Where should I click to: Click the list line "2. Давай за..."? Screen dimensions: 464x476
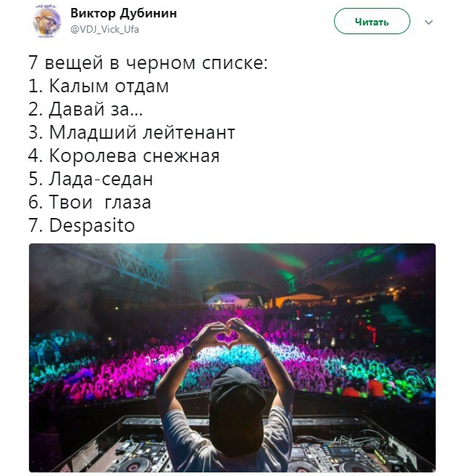click(x=86, y=110)
